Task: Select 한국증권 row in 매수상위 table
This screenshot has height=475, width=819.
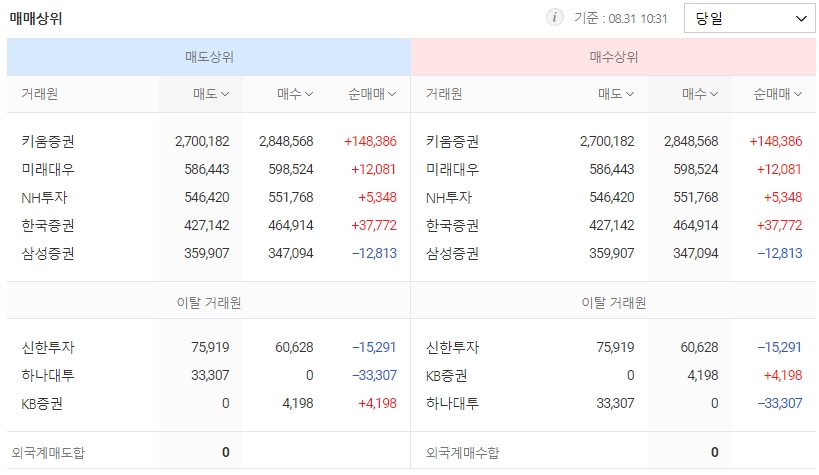Action: (x=613, y=225)
